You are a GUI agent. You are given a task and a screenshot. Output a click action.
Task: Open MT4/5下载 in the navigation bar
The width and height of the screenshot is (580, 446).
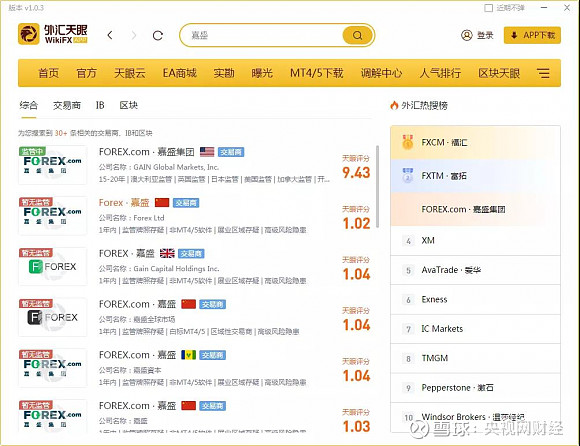[317, 73]
